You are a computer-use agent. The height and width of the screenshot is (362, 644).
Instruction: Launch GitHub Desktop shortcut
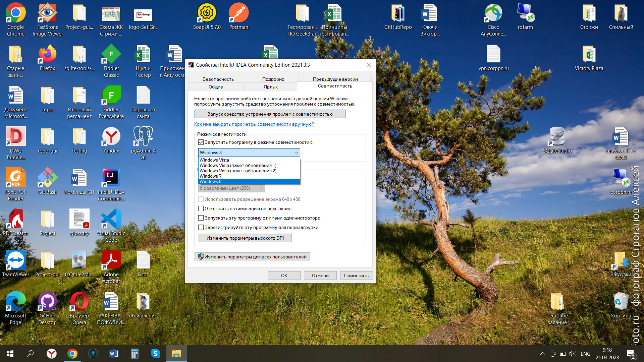click(x=47, y=308)
